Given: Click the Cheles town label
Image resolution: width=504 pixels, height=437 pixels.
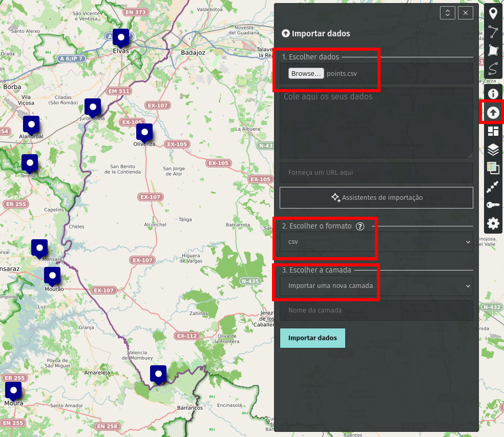Looking at the screenshot, I should pos(76,226).
